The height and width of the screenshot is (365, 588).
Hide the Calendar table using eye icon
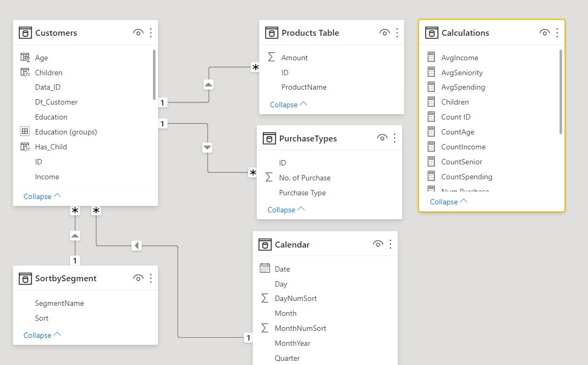(x=378, y=244)
